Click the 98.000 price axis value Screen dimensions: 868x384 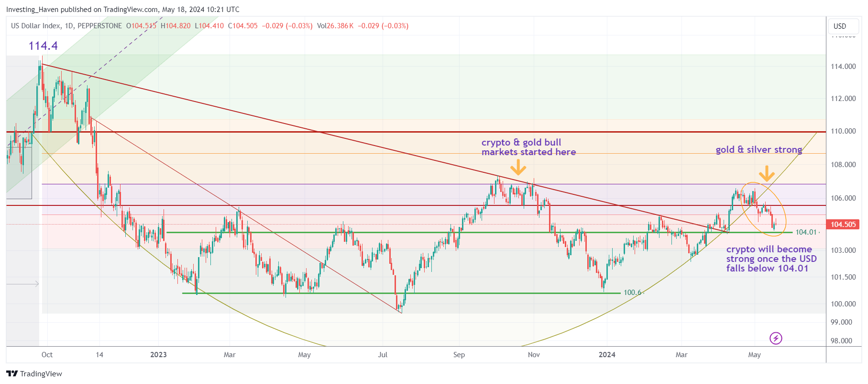[x=841, y=341]
